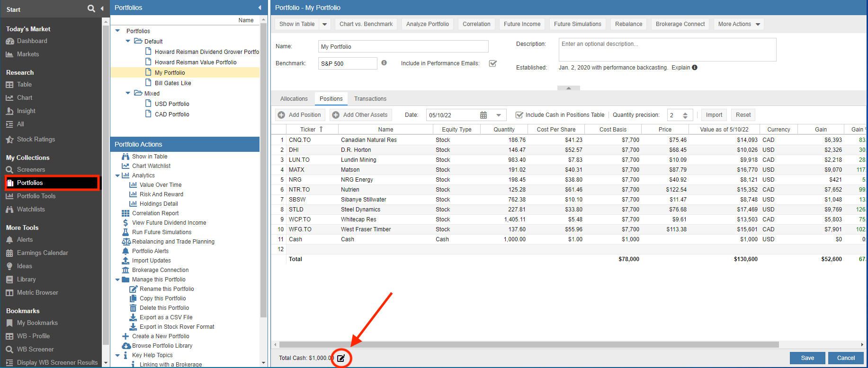Switch to the Transactions tab
The width and height of the screenshot is (868, 368).
coord(370,99)
